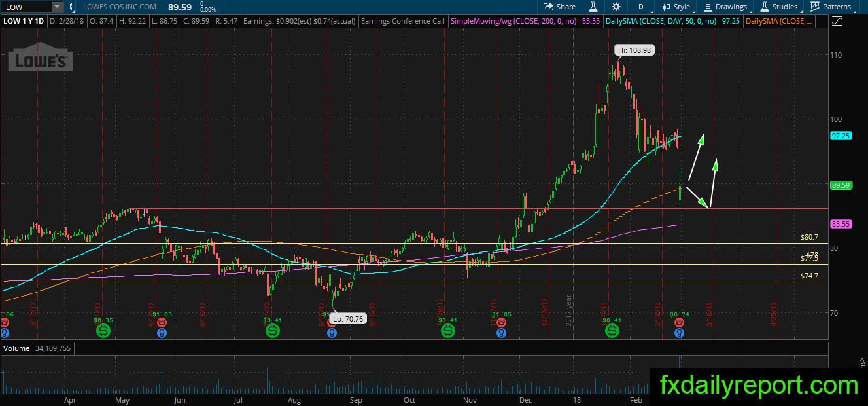
Task: Click the H: 92.22 high value
Action: click(132, 21)
